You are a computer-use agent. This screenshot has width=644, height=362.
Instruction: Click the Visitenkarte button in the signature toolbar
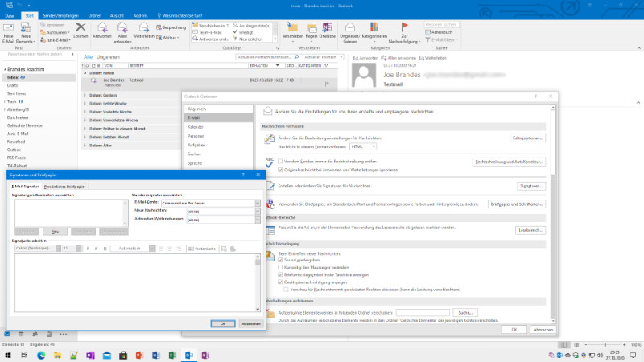(202, 249)
